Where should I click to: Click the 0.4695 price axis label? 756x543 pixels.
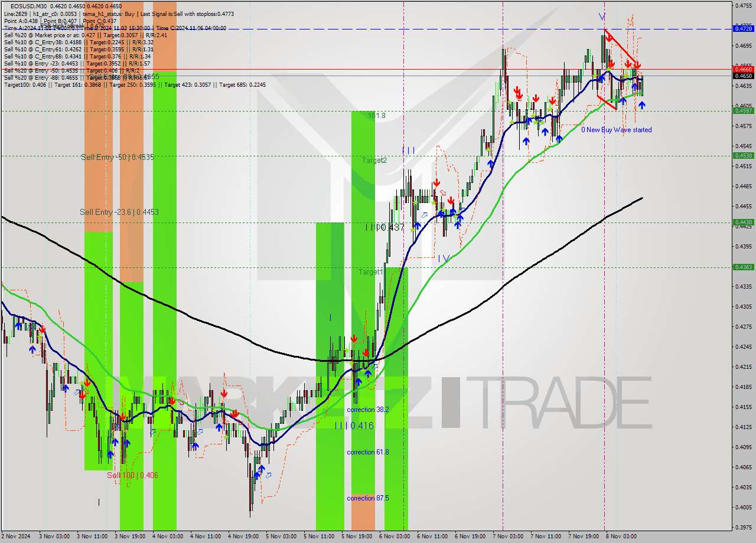coord(743,45)
